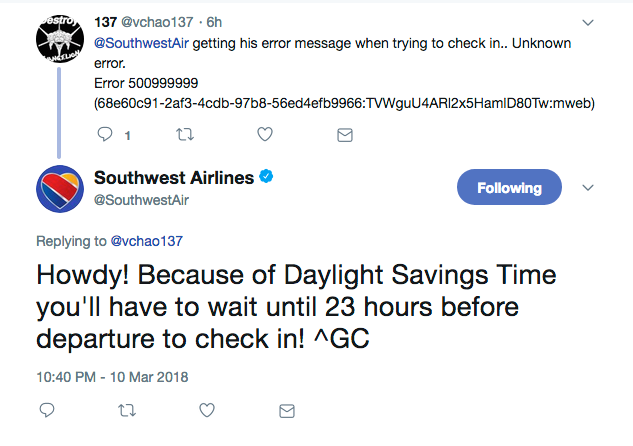The width and height of the screenshot is (633, 446).
Task: Like the Southwest Airlines reply
Action: click(206, 410)
